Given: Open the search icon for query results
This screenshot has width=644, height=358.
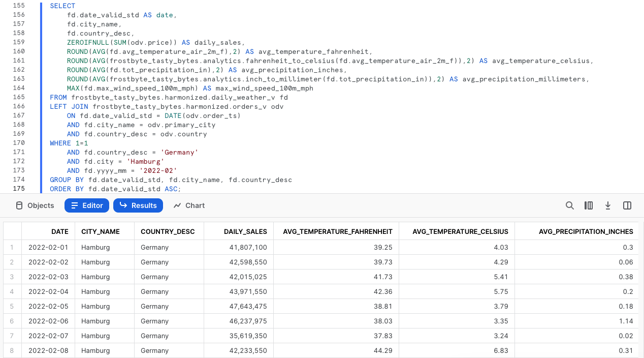Looking at the screenshot, I should click(569, 205).
